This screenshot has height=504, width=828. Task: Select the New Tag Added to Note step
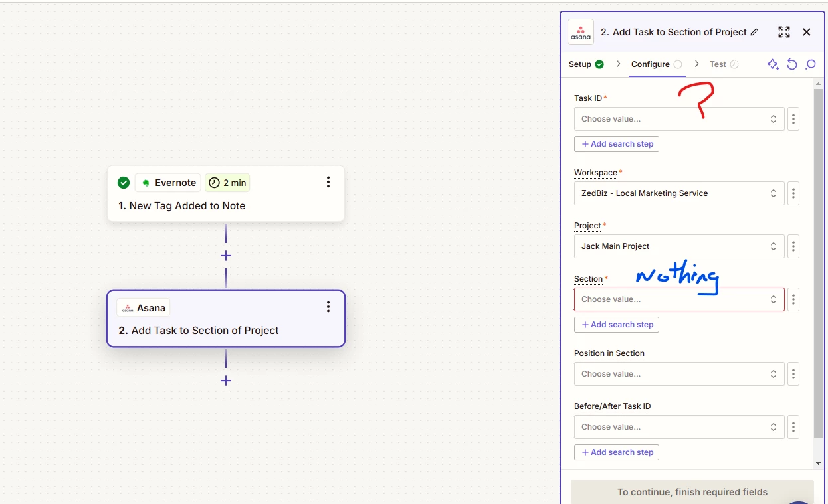(226, 193)
